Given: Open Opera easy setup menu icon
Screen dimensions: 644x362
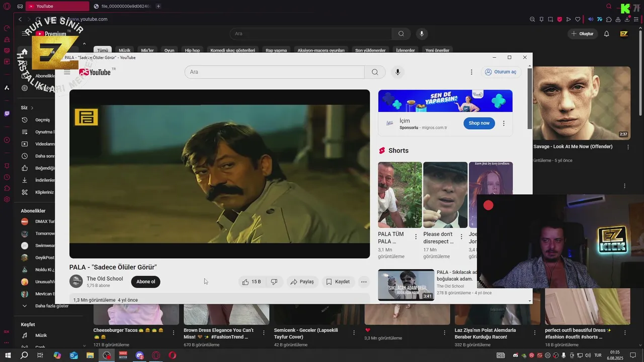Looking at the screenshot, I should click(x=636, y=19).
